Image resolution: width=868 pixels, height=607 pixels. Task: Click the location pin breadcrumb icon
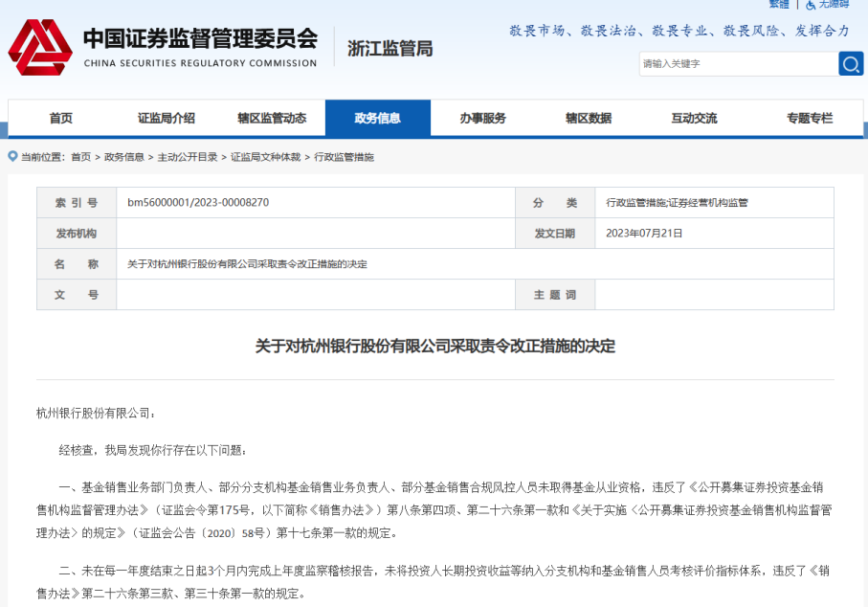(x=12, y=156)
